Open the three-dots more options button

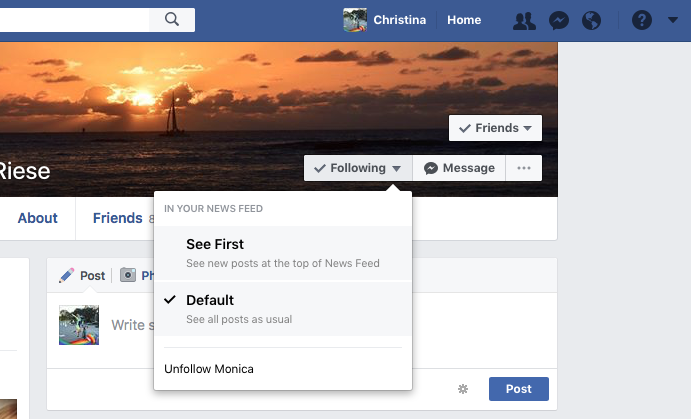coord(524,168)
